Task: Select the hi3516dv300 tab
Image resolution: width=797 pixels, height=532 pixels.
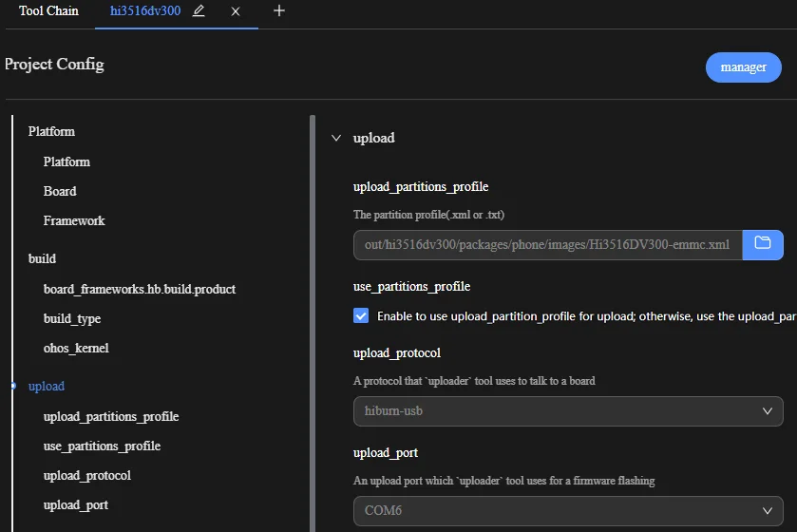Action: (x=145, y=10)
